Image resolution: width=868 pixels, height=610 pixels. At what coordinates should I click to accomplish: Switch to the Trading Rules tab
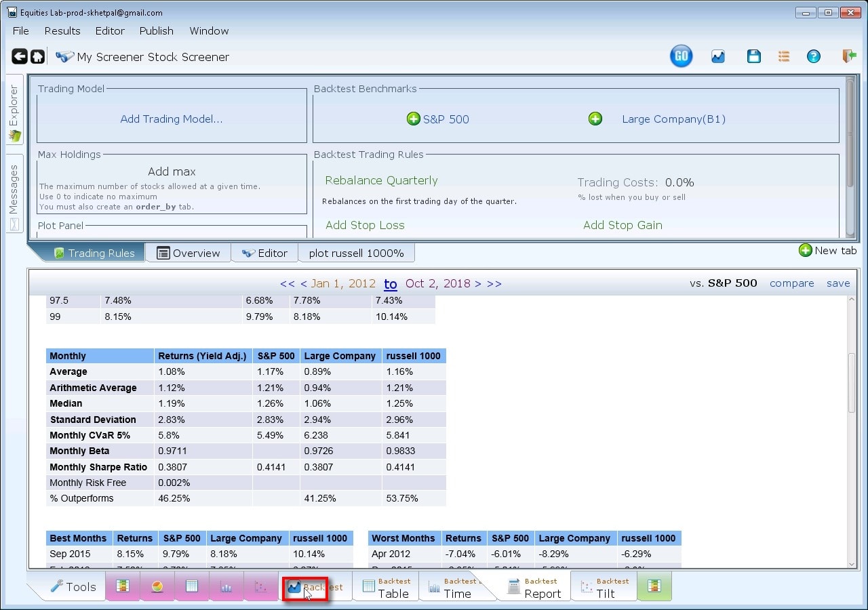pyautogui.click(x=94, y=253)
